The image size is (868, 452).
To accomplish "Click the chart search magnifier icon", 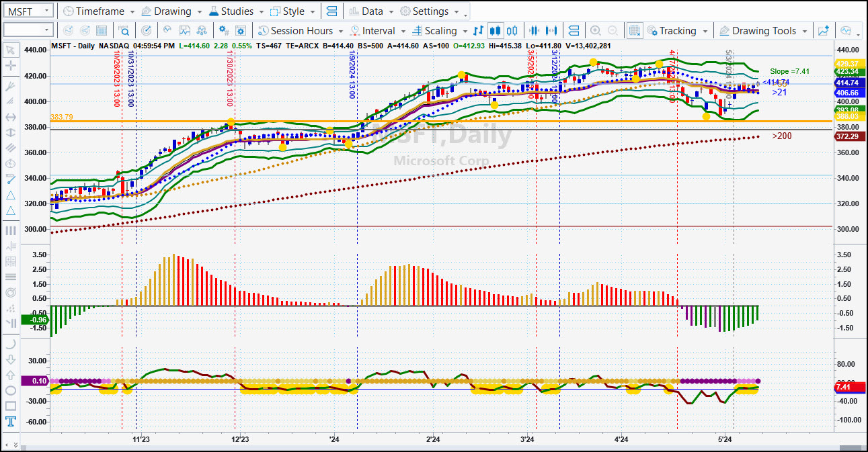I will [x=124, y=31].
